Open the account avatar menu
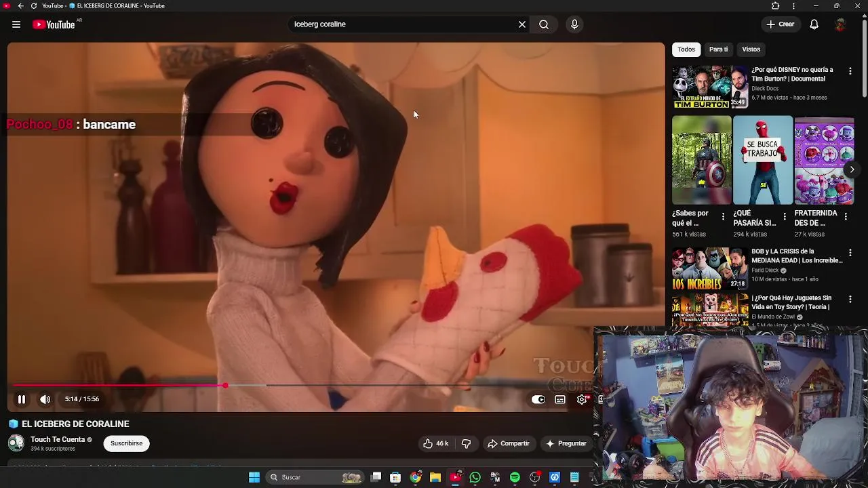 [x=840, y=24]
